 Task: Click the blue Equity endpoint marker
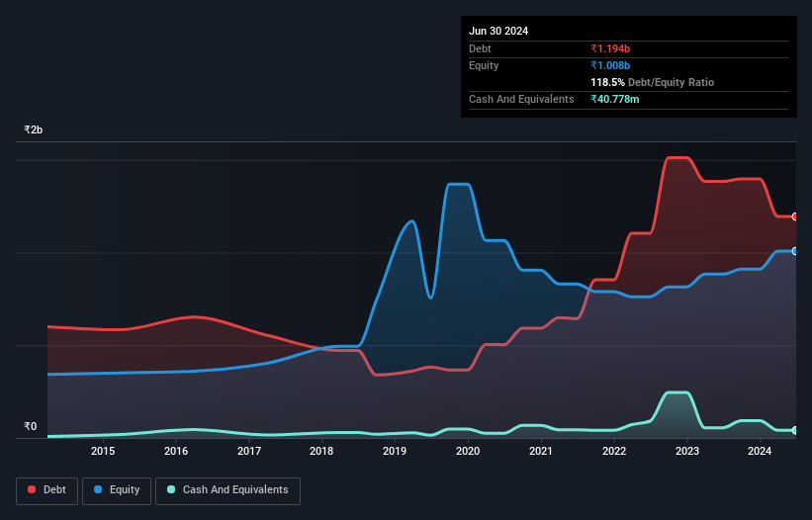795,251
